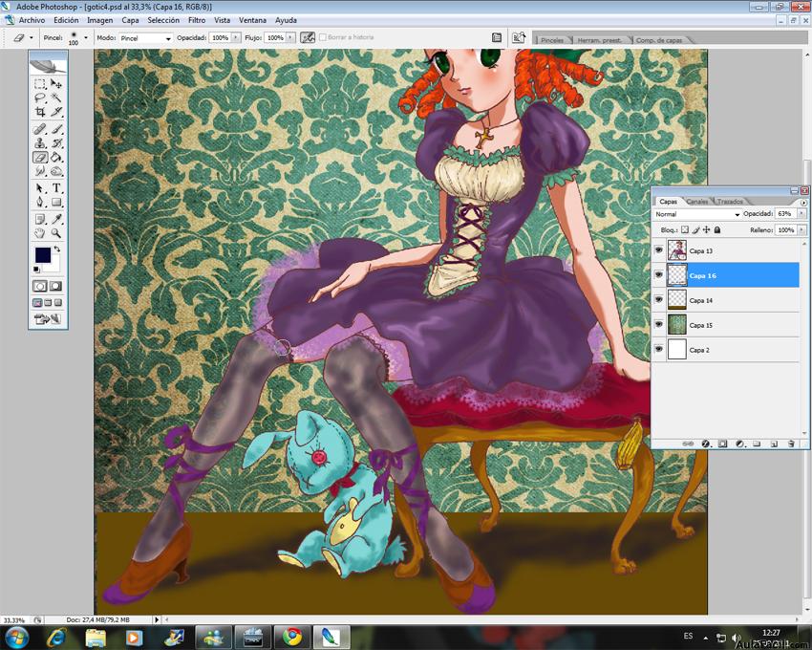Image resolution: width=812 pixels, height=650 pixels.
Task: Hide layer Capa 16
Action: click(659, 275)
